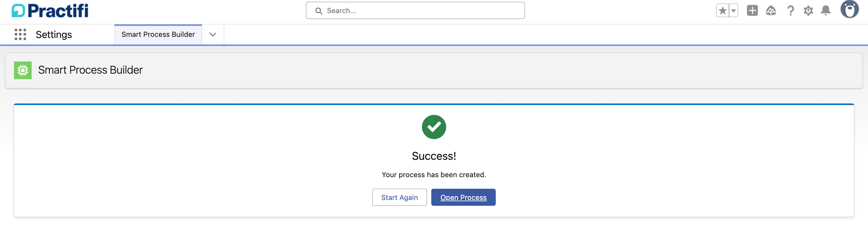Viewport: 868px width, 235px height.
Task: Open the Trailhead guidance icon
Action: (771, 10)
